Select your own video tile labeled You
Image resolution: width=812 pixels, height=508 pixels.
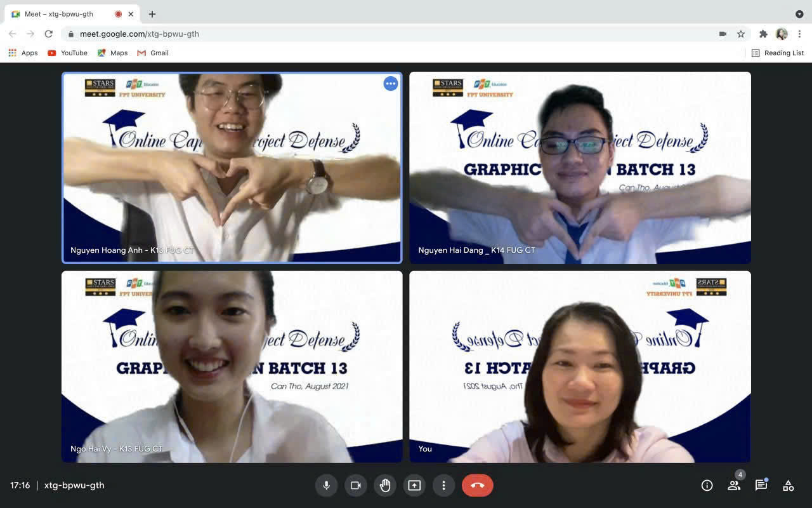click(x=580, y=367)
